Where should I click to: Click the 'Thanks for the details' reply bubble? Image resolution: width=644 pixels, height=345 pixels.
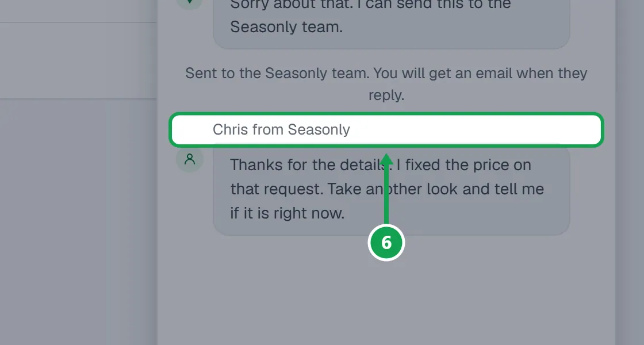tap(392, 189)
